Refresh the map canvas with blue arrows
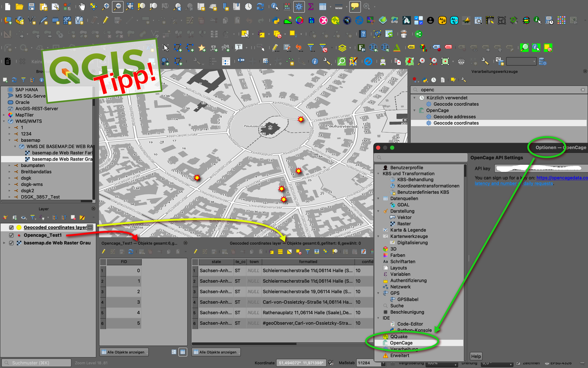The height and width of the screenshot is (368, 588). (260, 7)
